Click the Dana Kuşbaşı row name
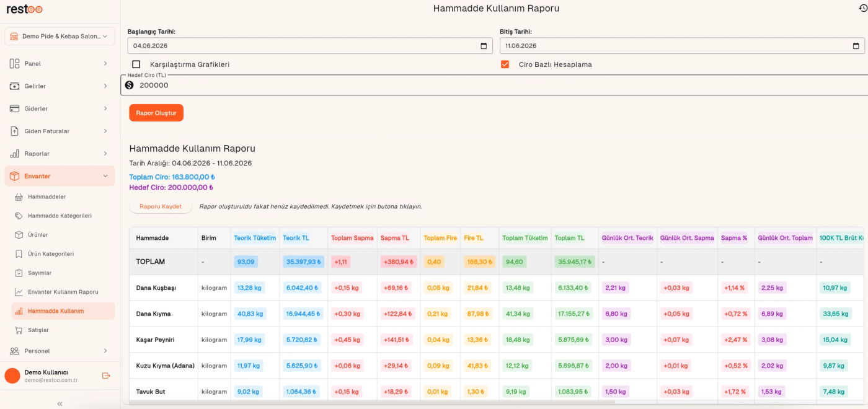Screen dimensions: 868x409 (157, 288)
